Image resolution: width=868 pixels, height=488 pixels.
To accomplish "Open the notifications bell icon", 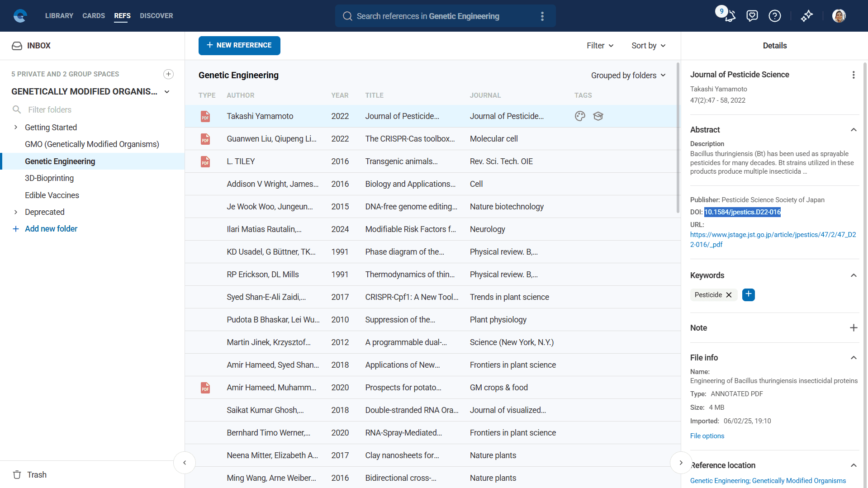I will 730,16.
